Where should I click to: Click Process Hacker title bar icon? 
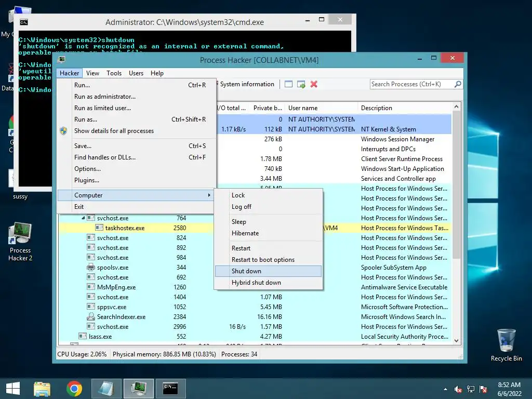coord(61,60)
